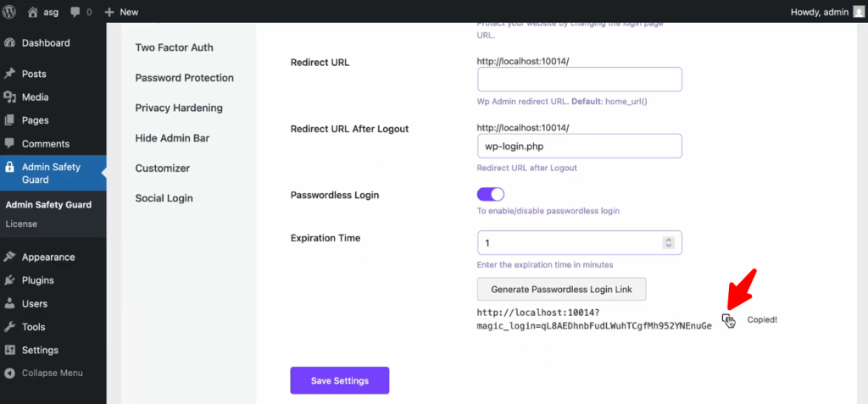Open the Dashboard menu item
Viewport: 868px width, 404px height.
coord(46,43)
